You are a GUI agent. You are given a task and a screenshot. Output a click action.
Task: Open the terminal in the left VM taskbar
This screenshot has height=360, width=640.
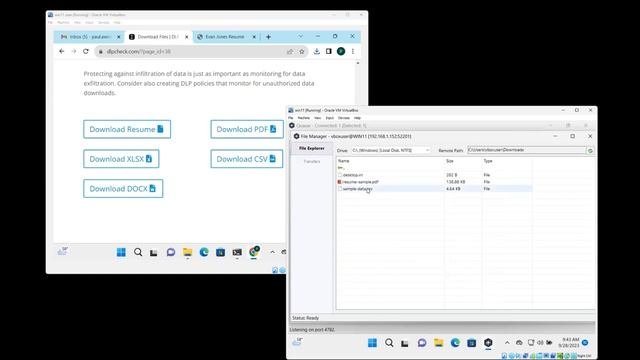tap(237, 252)
